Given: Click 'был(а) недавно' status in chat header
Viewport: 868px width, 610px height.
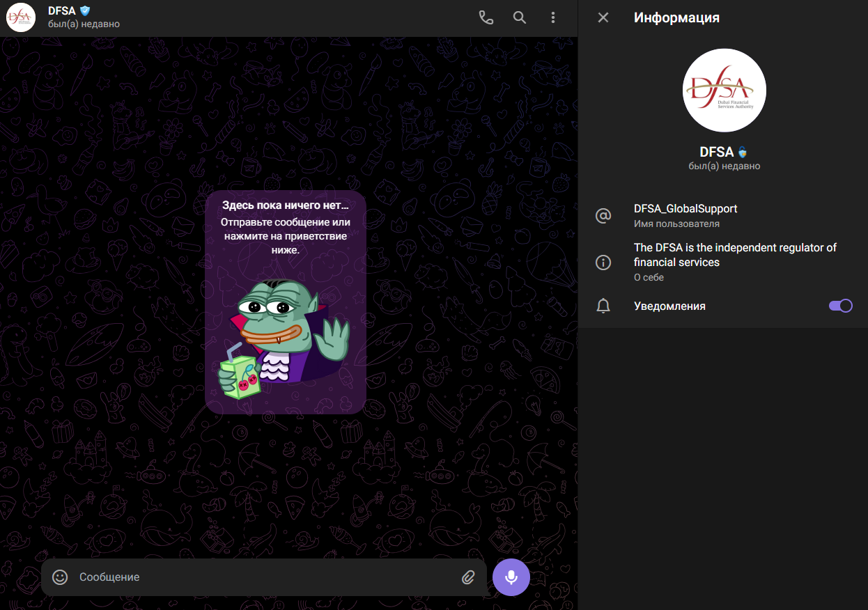Looking at the screenshot, I should [84, 24].
